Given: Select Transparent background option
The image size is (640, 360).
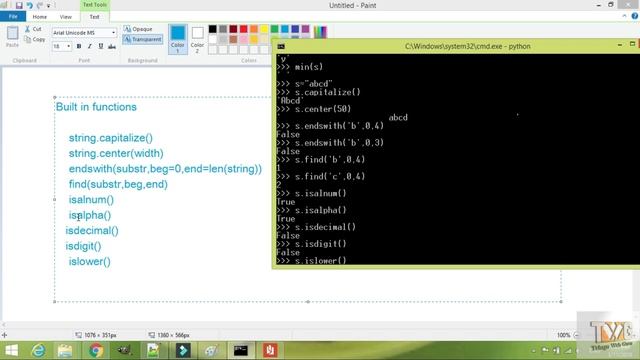Looking at the screenshot, I should pos(142,39).
